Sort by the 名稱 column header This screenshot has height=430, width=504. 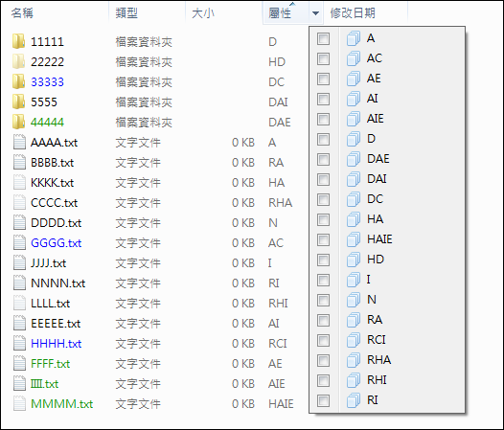pyautogui.click(x=22, y=13)
